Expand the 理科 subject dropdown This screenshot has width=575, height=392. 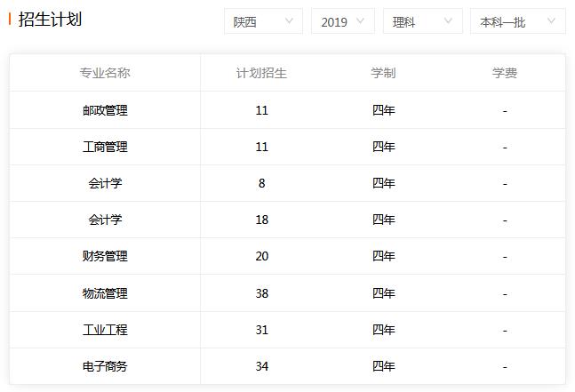tap(423, 21)
